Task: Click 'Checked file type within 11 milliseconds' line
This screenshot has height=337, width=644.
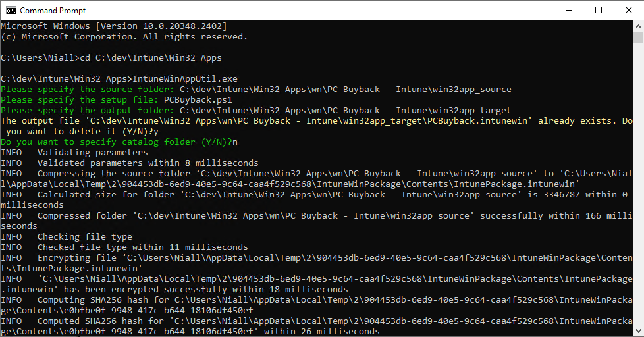Action: (124, 247)
